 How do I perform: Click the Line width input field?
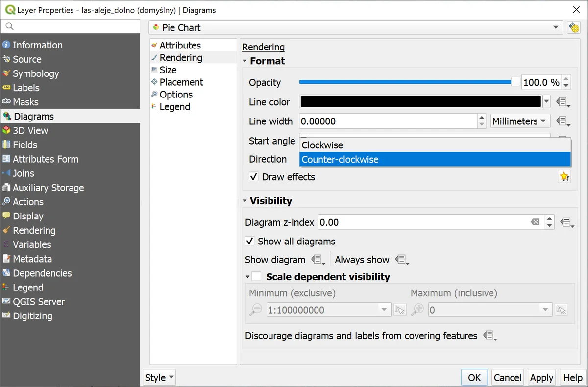point(387,121)
